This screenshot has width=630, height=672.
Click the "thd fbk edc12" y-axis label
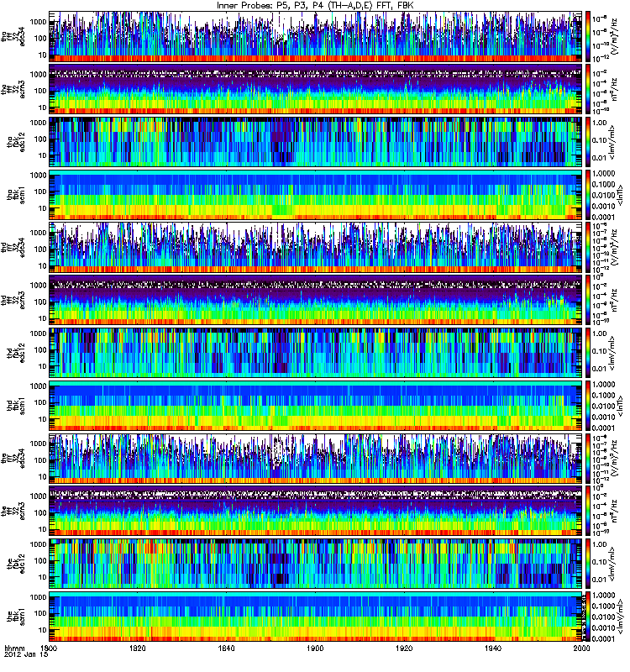pyautogui.click(x=16, y=353)
